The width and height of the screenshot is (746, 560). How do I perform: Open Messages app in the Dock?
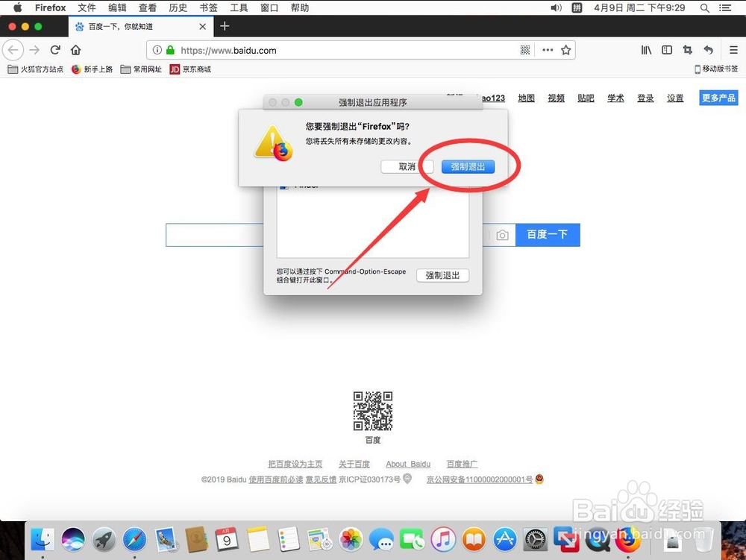(x=381, y=540)
